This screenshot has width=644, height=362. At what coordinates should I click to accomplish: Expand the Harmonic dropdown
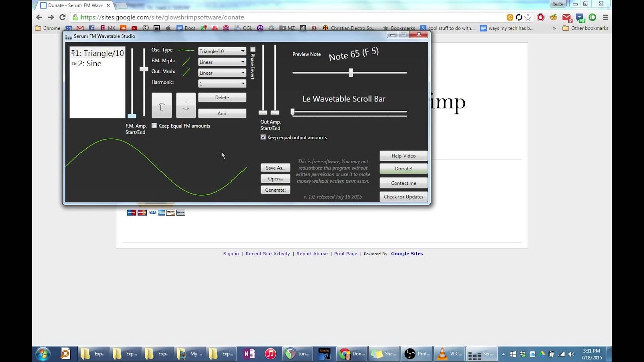[222, 84]
